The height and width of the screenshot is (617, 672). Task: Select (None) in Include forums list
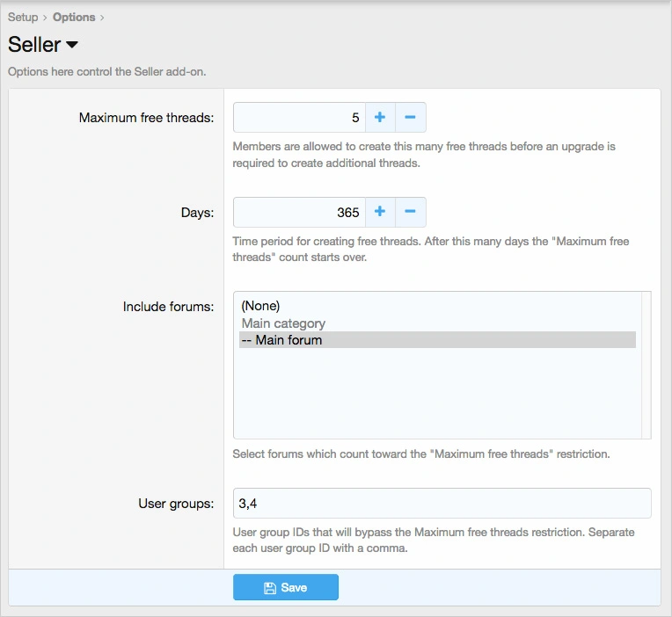[x=260, y=306]
